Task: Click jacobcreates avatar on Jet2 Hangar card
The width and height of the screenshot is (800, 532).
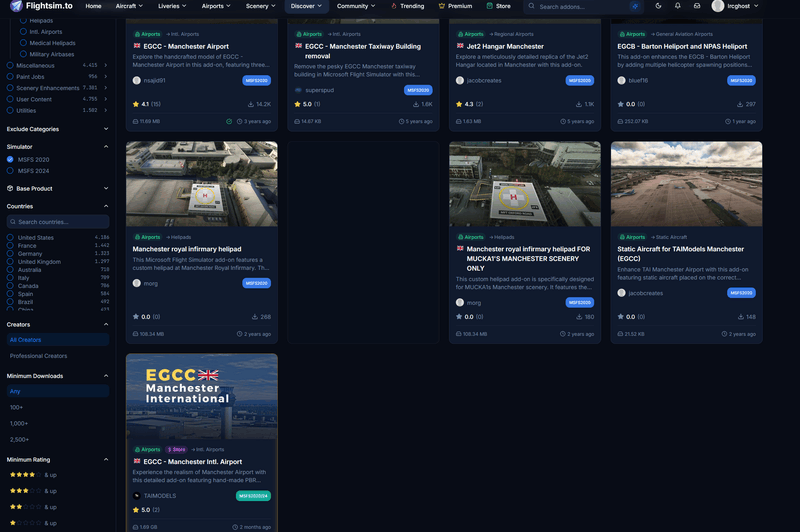Action: coord(460,80)
